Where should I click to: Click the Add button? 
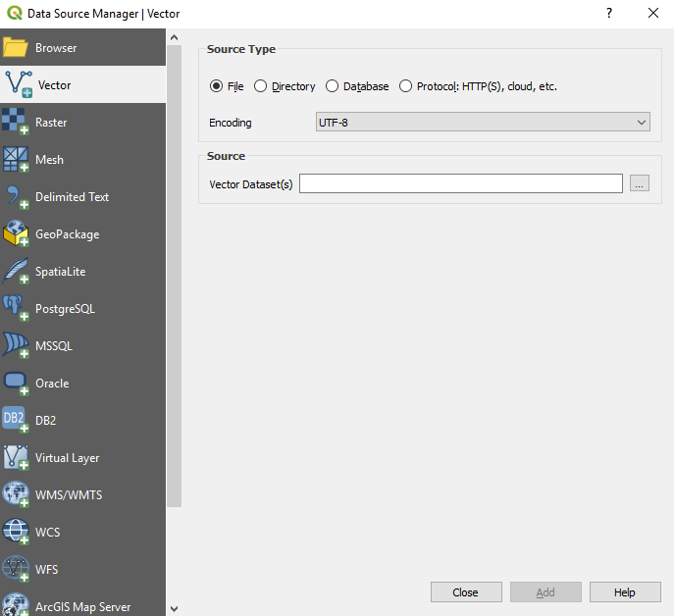click(x=545, y=591)
